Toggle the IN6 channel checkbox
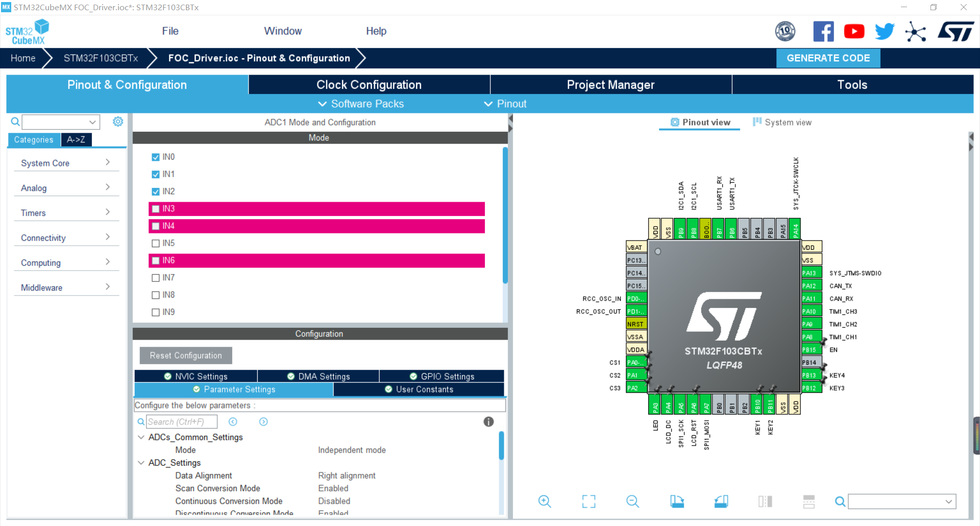Image resolution: width=980 pixels, height=526 pixels. coord(156,261)
